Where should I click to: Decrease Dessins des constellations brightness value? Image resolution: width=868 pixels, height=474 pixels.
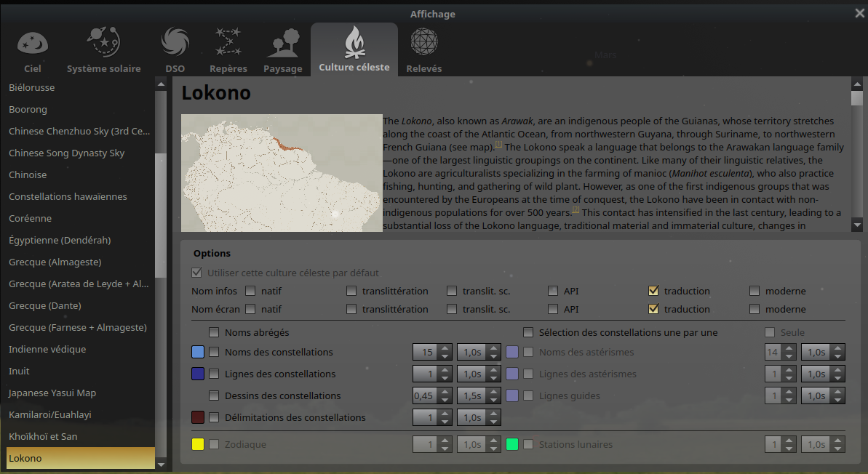[x=445, y=401]
